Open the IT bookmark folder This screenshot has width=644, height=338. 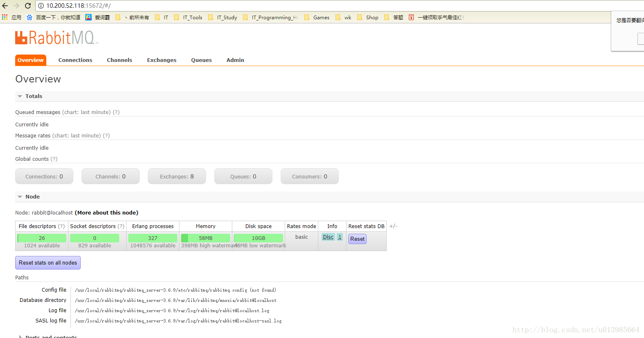[x=161, y=17]
